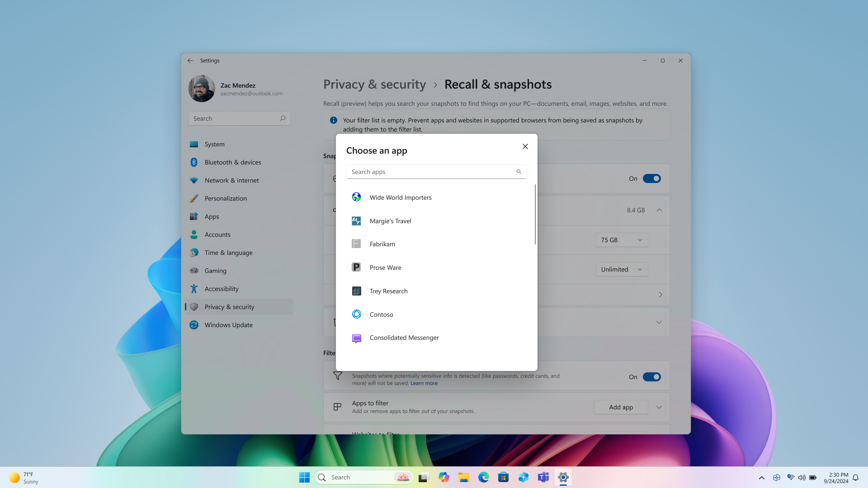Click the Privacy & security sidebar icon

pyautogui.click(x=194, y=306)
